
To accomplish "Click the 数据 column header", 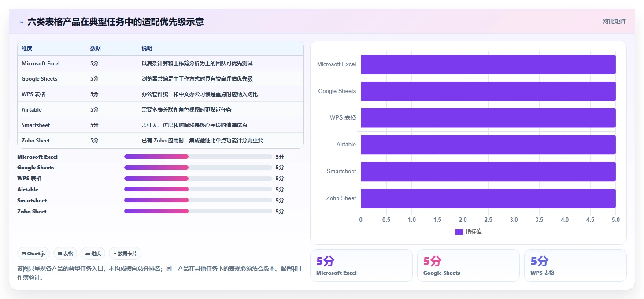I will (96, 48).
